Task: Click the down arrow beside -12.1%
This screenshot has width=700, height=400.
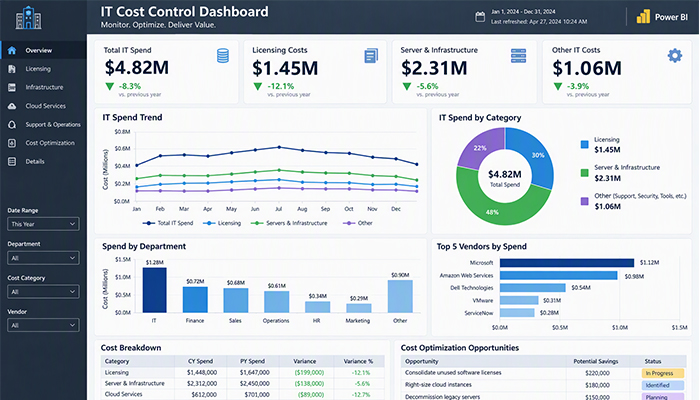Action: point(258,87)
